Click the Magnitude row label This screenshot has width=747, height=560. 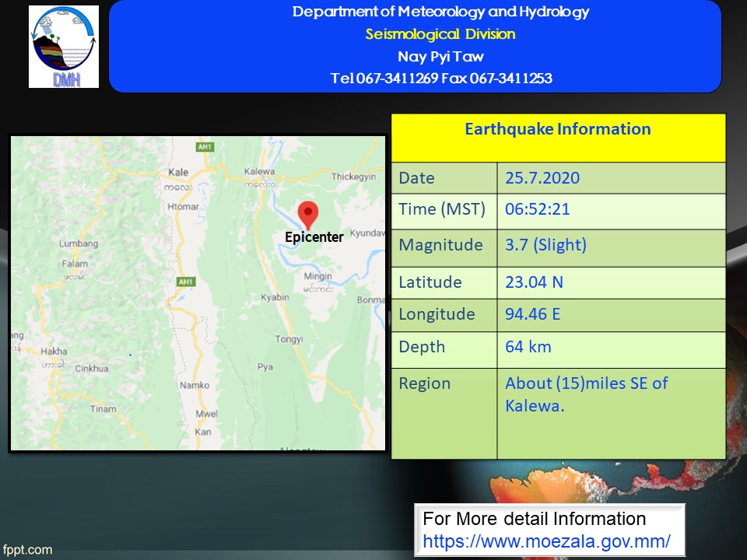440,245
